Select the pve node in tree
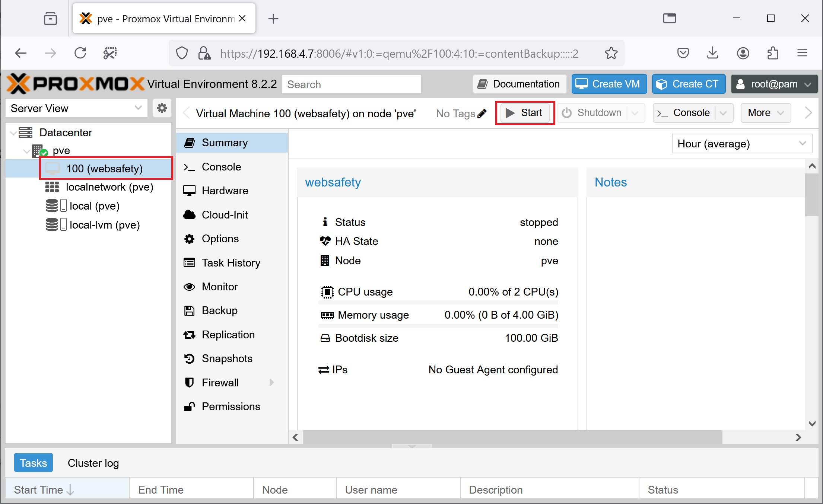823x504 pixels. pos(61,151)
